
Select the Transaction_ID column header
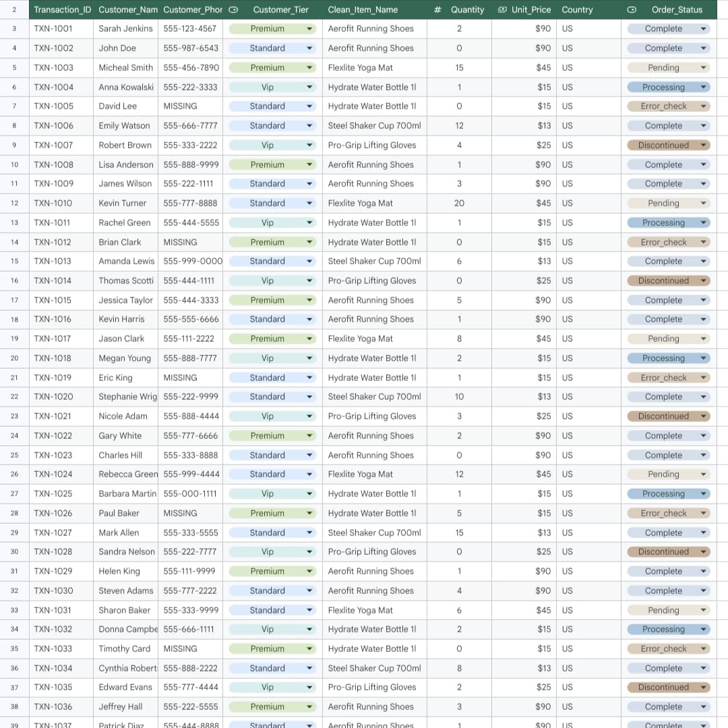pos(61,9)
